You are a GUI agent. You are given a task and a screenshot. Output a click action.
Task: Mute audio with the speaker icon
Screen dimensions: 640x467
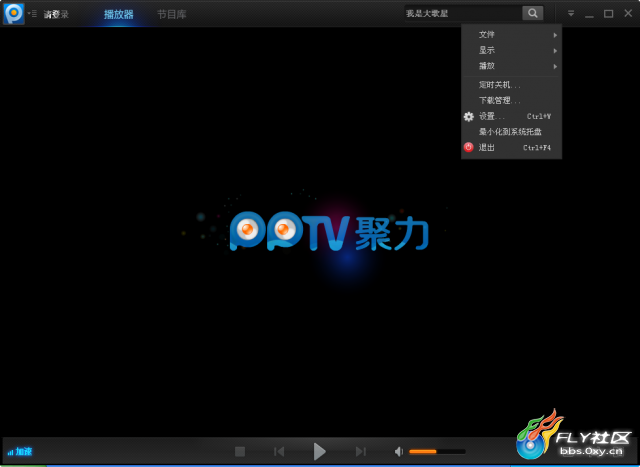tap(399, 451)
